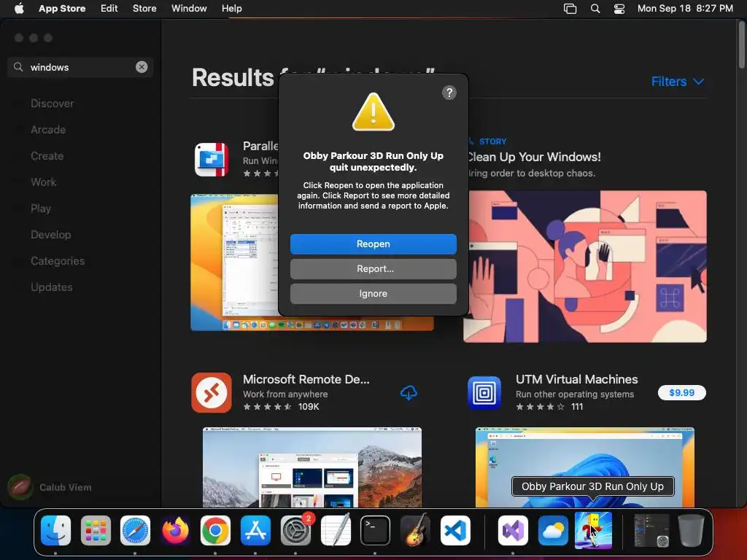Click the Parallels Desktop app icon
The height and width of the screenshot is (560, 747).
click(212, 160)
